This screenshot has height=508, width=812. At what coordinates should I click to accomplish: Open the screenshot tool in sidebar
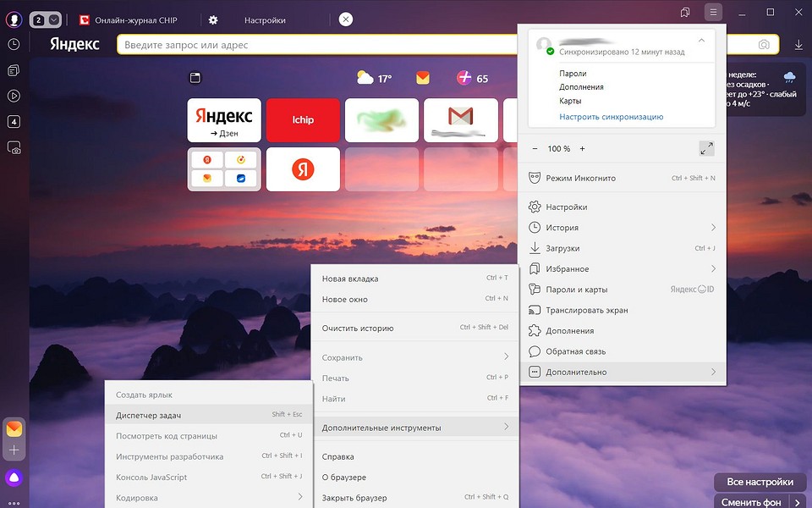(x=14, y=147)
